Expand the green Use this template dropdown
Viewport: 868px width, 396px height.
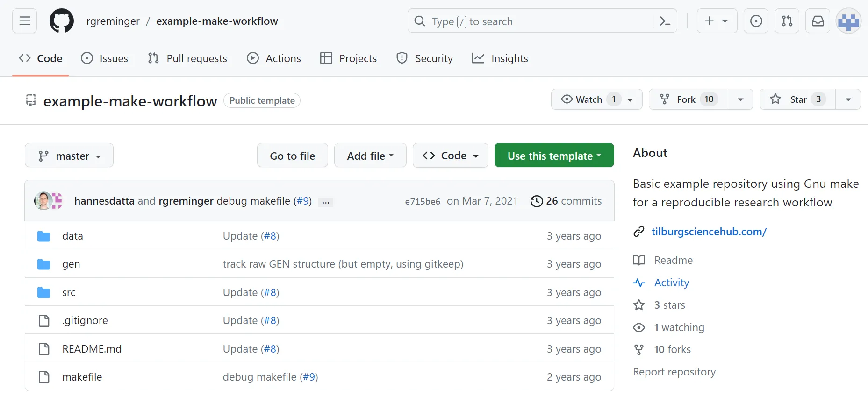pyautogui.click(x=554, y=156)
